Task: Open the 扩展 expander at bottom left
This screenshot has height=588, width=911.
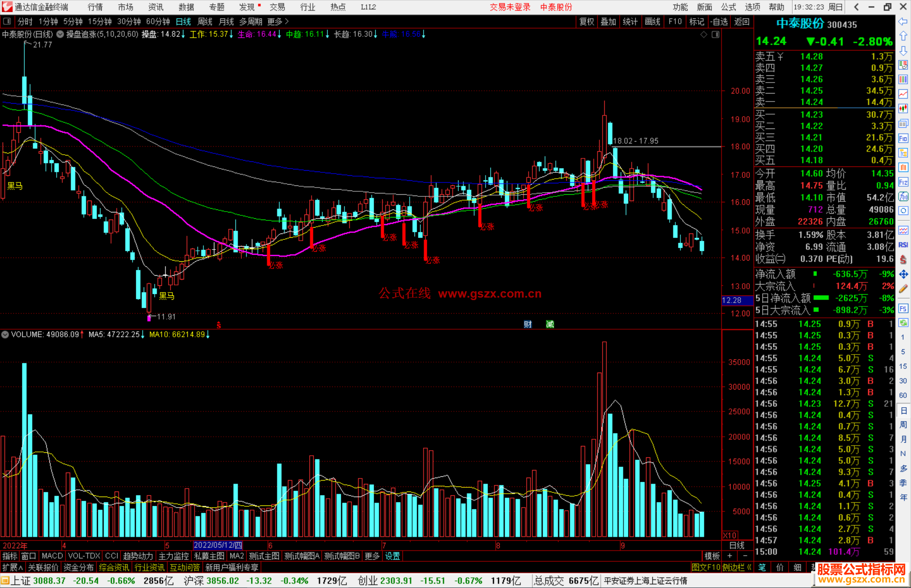Action: (13, 567)
